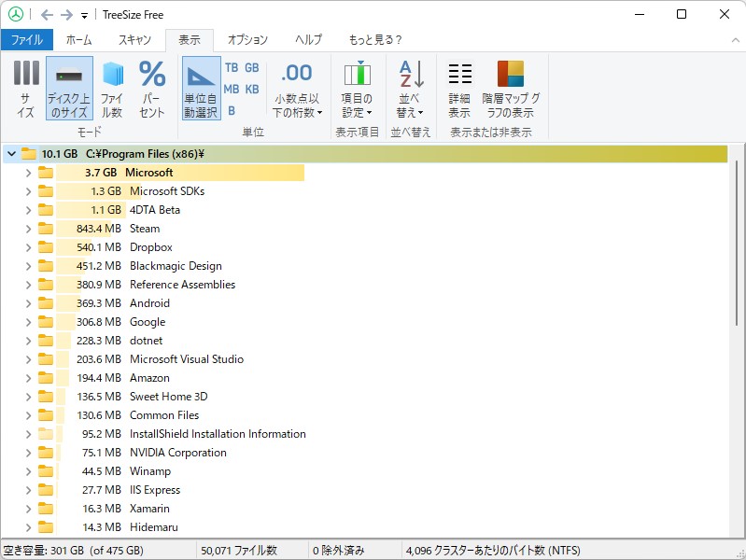Click the Reference Assemblies folder icon

point(46,285)
